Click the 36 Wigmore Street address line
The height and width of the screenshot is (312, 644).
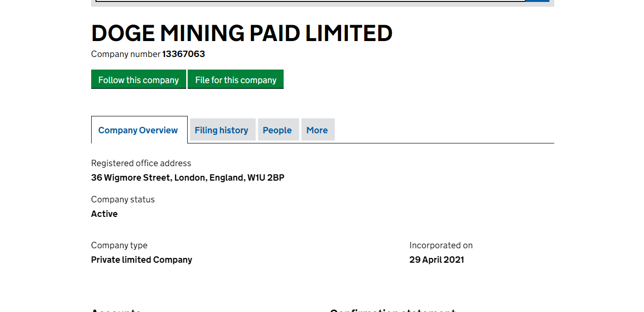pyautogui.click(x=188, y=178)
